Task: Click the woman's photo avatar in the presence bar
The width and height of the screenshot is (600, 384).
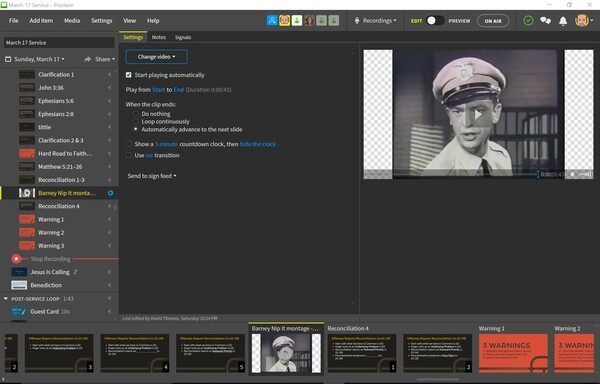Action: [x=309, y=21]
